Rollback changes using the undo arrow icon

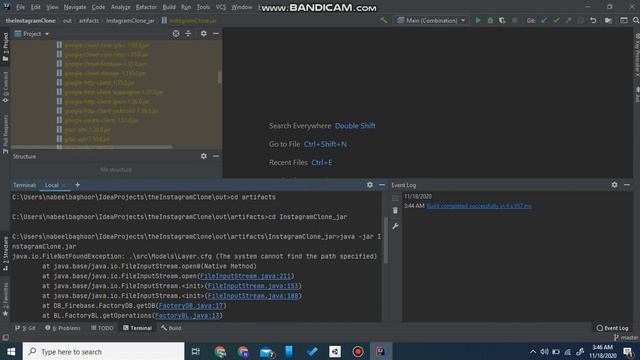click(x=593, y=20)
